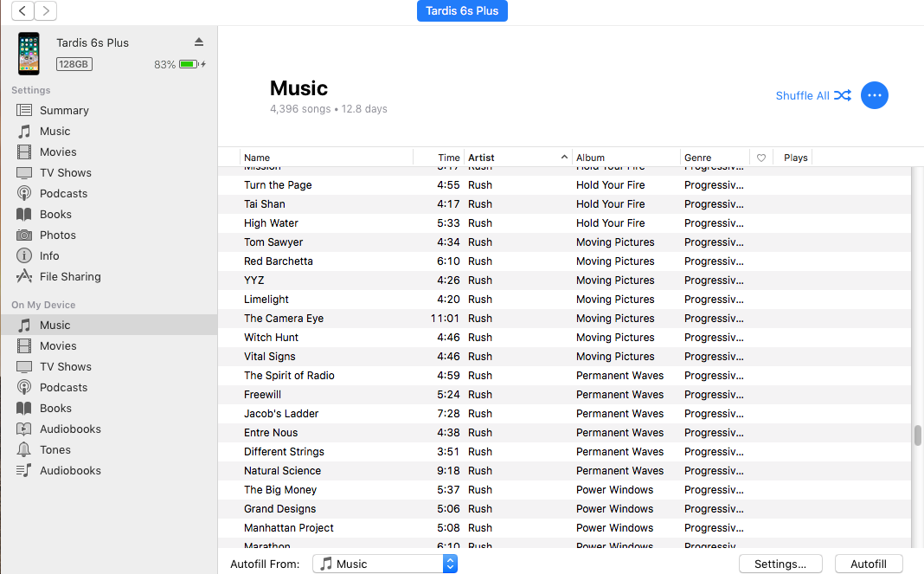
Task: Select the Tones bell icon
Action: click(x=24, y=449)
